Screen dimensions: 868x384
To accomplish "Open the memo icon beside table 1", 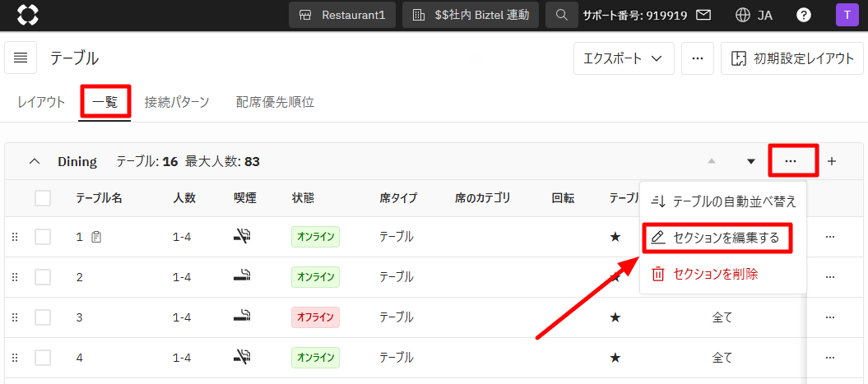I will [96, 237].
